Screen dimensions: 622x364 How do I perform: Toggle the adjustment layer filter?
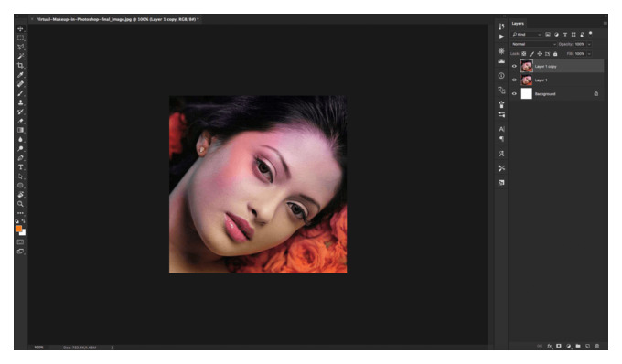point(556,35)
